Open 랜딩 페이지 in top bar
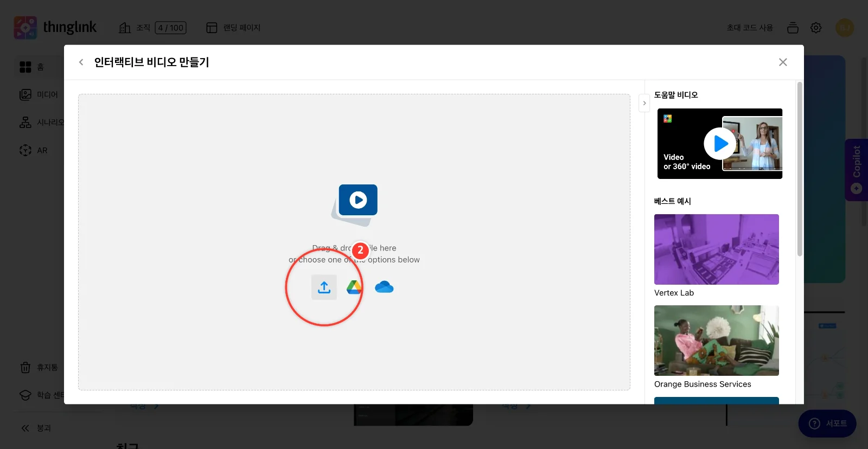 (x=233, y=28)
